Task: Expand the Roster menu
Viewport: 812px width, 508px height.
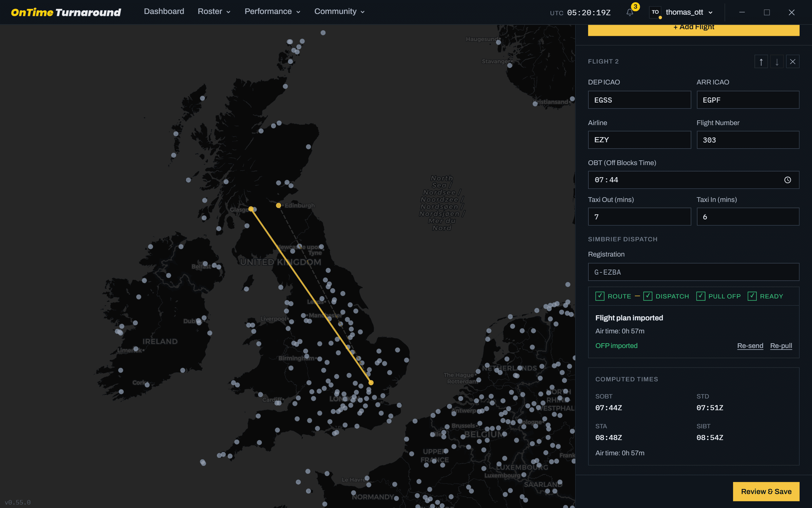Action: 214,11
